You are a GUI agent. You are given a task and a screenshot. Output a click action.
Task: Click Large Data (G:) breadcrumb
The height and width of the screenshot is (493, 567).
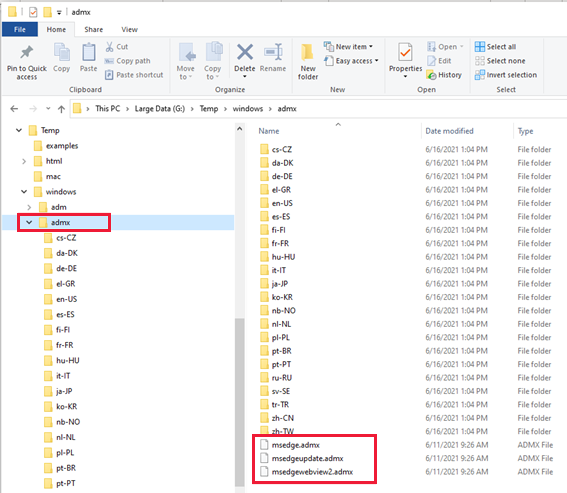[x=159, y=109]
